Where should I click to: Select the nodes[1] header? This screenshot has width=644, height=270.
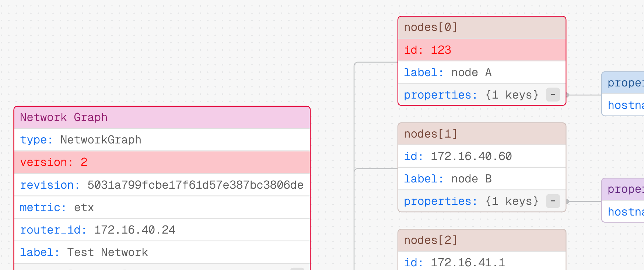pos(482,134)
